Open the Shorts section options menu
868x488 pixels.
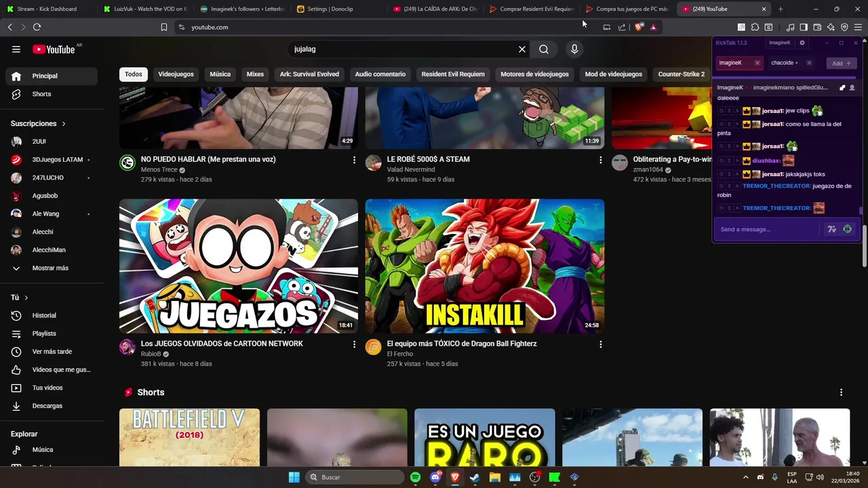(842, 392)
